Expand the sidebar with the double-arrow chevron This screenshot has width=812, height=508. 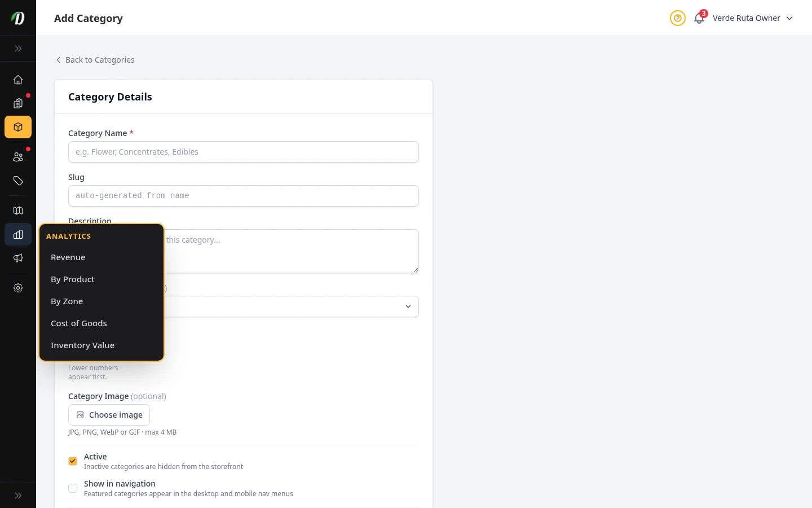[18, 49]
